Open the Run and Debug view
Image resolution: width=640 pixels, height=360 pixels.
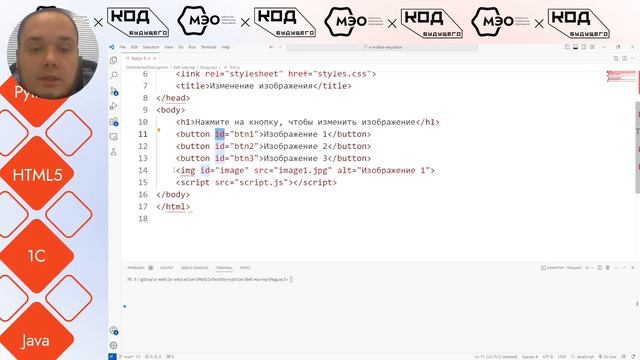(113, 106)
